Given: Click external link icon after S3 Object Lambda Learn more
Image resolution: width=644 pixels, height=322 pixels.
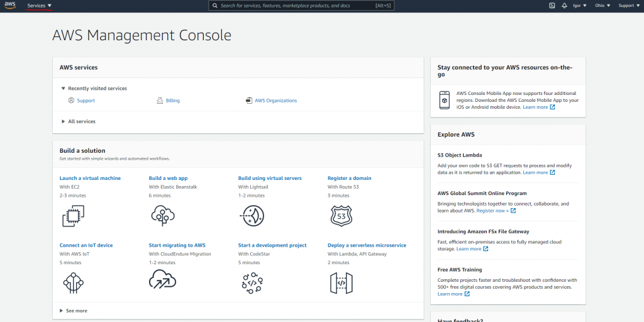Looking at the screenshot, I should pos(552,172).
